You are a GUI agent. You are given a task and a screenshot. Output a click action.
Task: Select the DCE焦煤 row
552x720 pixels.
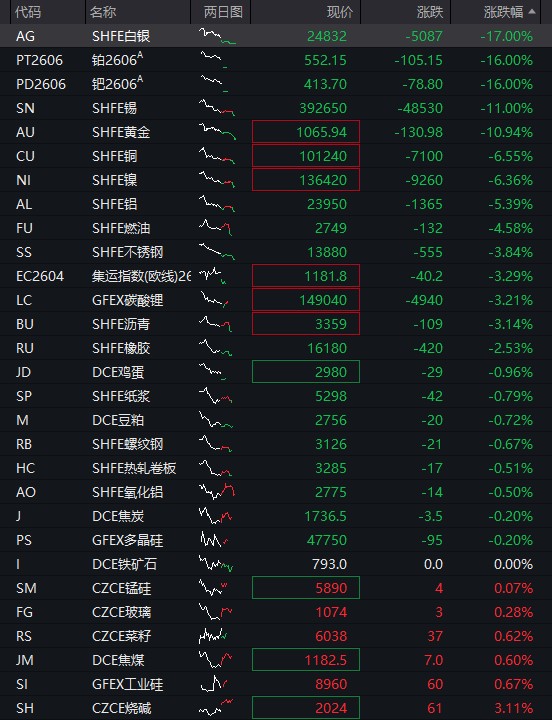pos(276,660)
